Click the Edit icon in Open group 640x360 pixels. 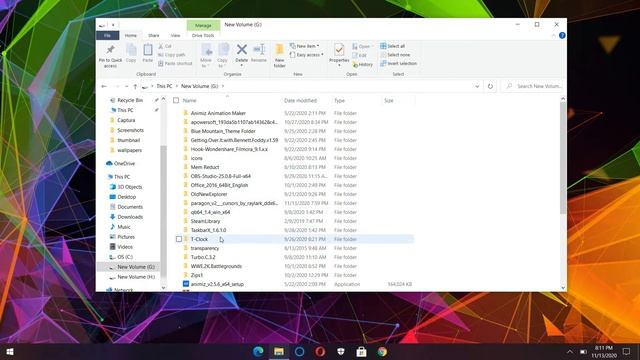(x=355, y=55)
